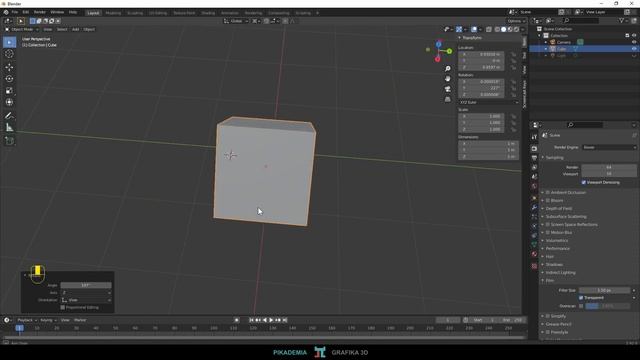Screen dimensions: 640x360
Task: Open Orientation dropdown in operator panel
Action: [x=86, y=300]
